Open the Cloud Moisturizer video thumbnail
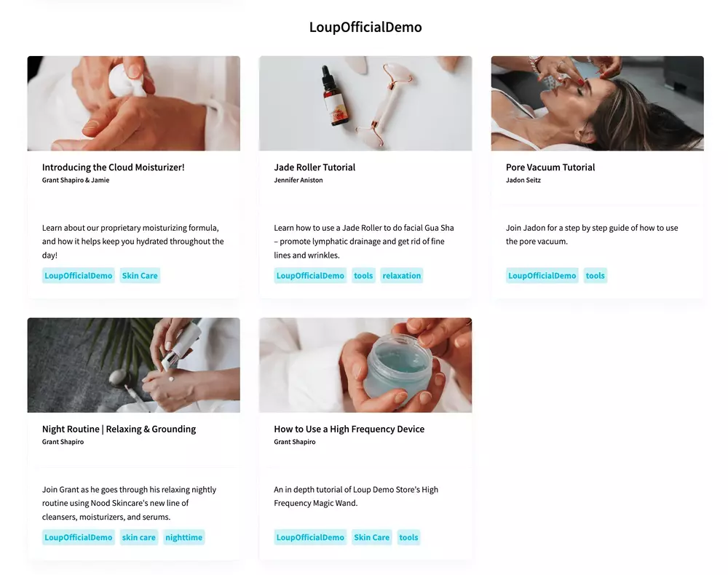 [134, 103]
